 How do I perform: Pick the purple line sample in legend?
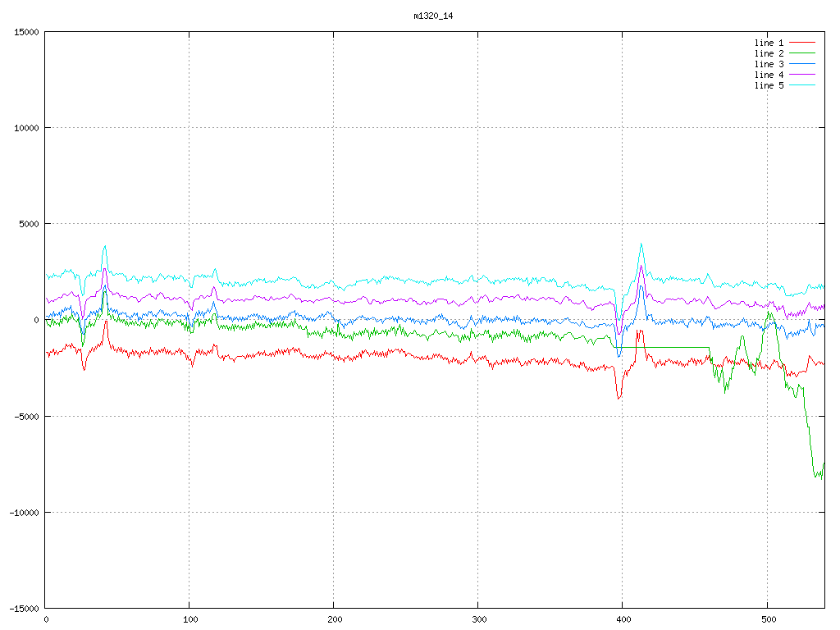803,75
